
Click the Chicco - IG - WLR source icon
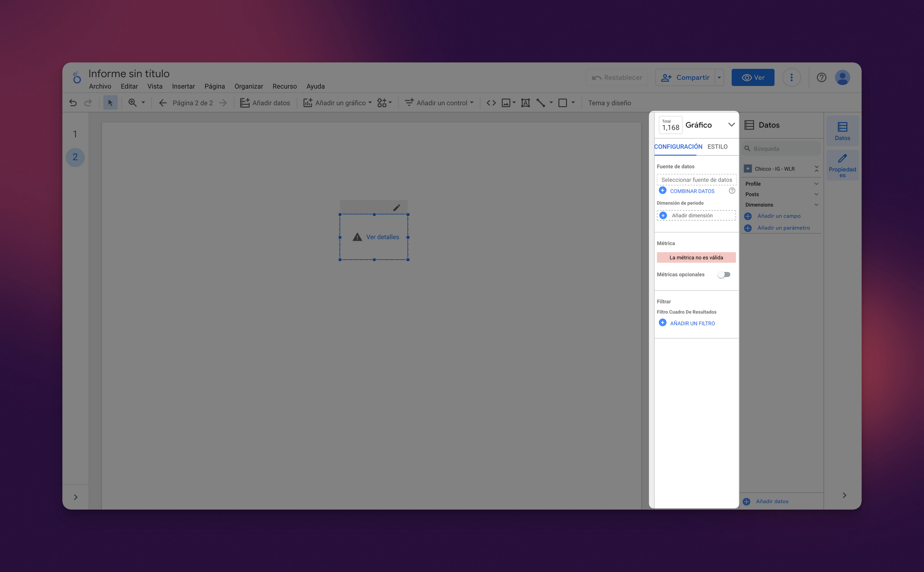tap(748, 169)
